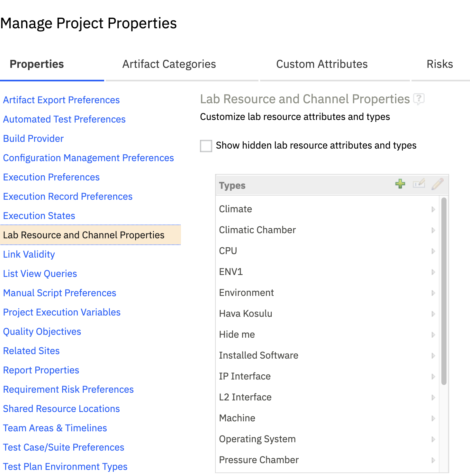Open Automated Test Preferences
Viewport: 470px width, 476px height.
pyautogui.click(x=64, y=119)
